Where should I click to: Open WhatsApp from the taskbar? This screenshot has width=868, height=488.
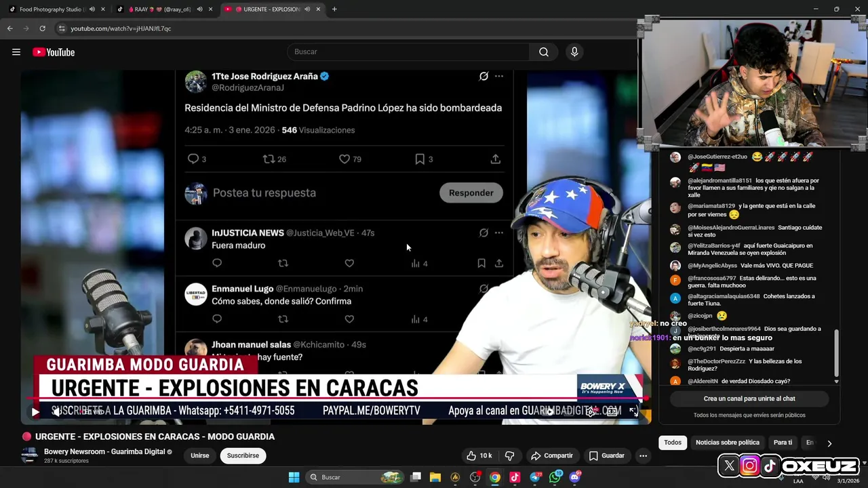tap(555, 477)
